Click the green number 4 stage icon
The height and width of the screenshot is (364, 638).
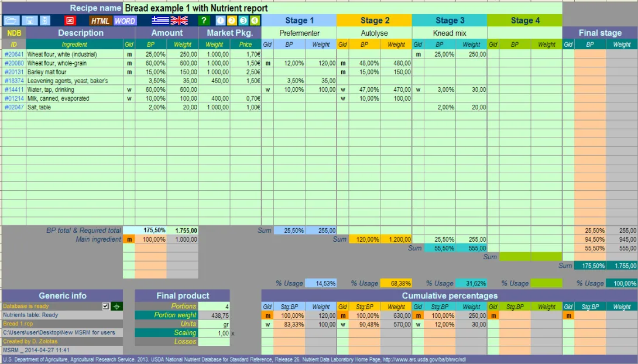pos(254,20)
